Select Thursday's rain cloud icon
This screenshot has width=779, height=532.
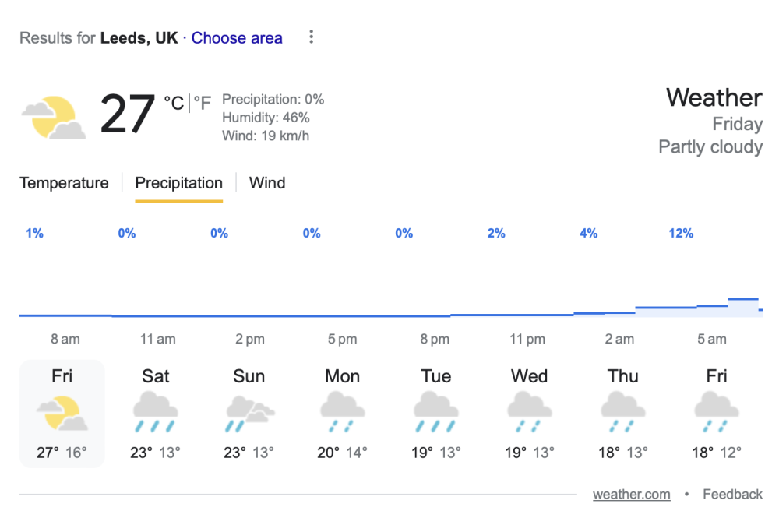[x=623, y=412]
